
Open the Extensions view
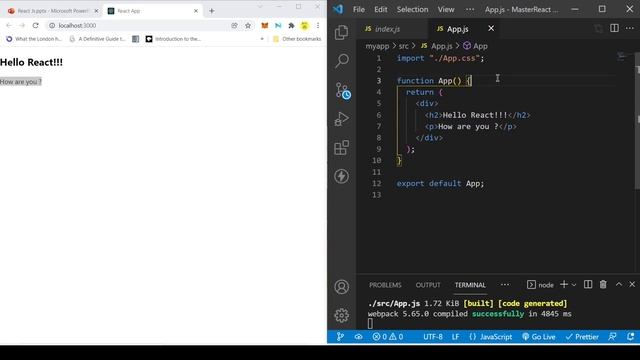[342, 147]
